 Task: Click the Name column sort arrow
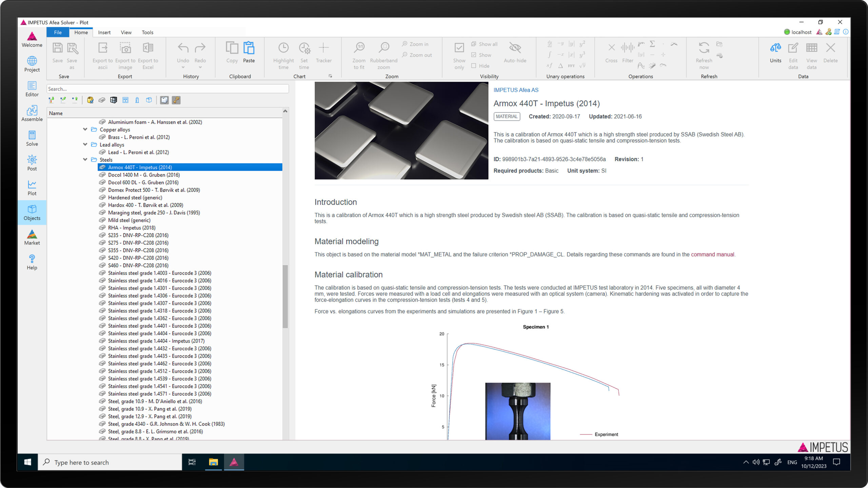pyautogui.click(x=285, y=111)
